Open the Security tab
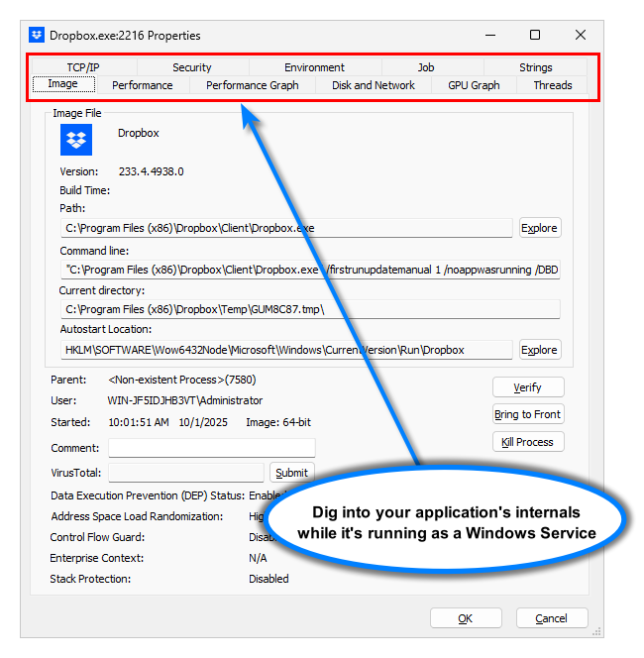The width and height of the screenshot is (644, 658). (x=191, y=67)
